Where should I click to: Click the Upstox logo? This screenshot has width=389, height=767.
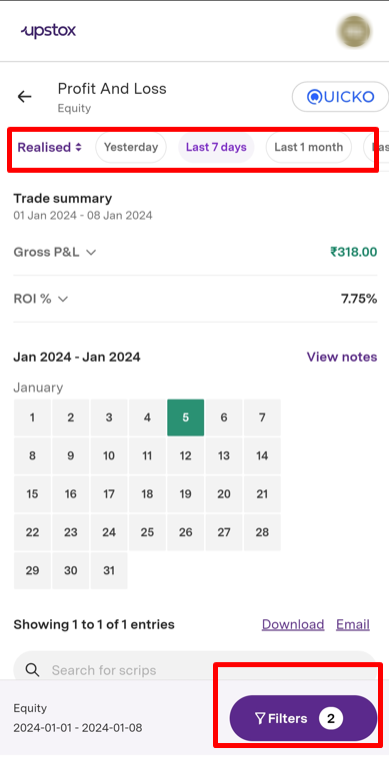coord(48,31)
